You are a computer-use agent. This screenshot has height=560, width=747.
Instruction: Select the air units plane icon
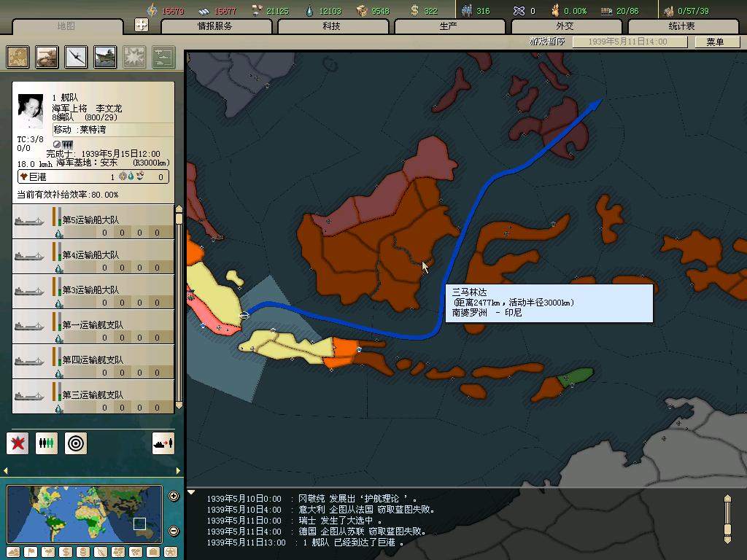point(77,57)
